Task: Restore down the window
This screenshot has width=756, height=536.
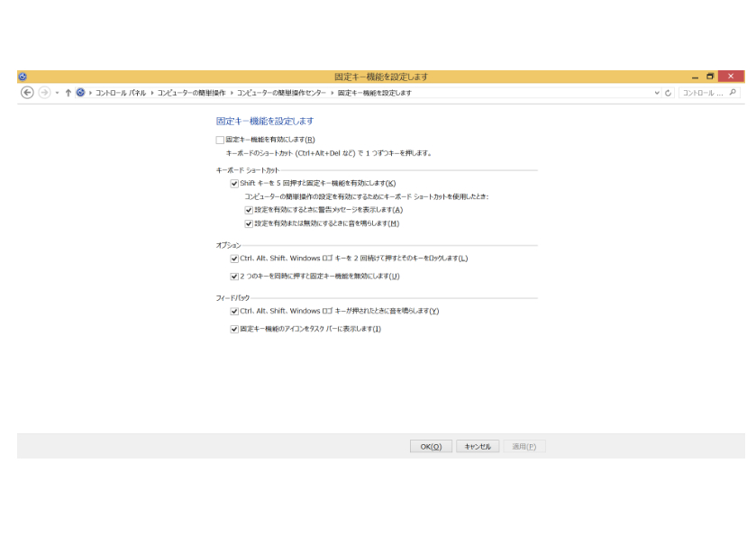Action: (x=710, y=77)
